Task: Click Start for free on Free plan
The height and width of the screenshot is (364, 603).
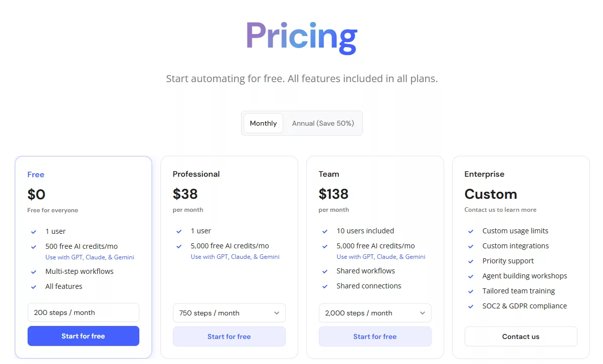Action: (x=83, y=336)
